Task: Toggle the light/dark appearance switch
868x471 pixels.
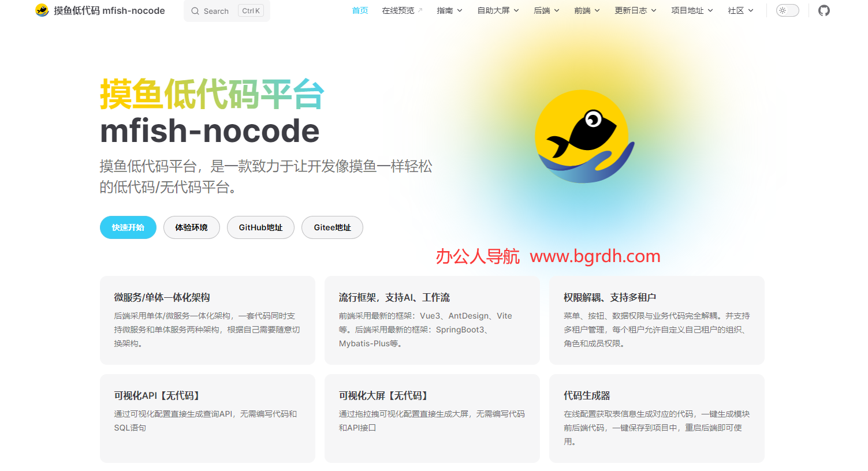Action: pyautogui.click(x=787, y=10)
